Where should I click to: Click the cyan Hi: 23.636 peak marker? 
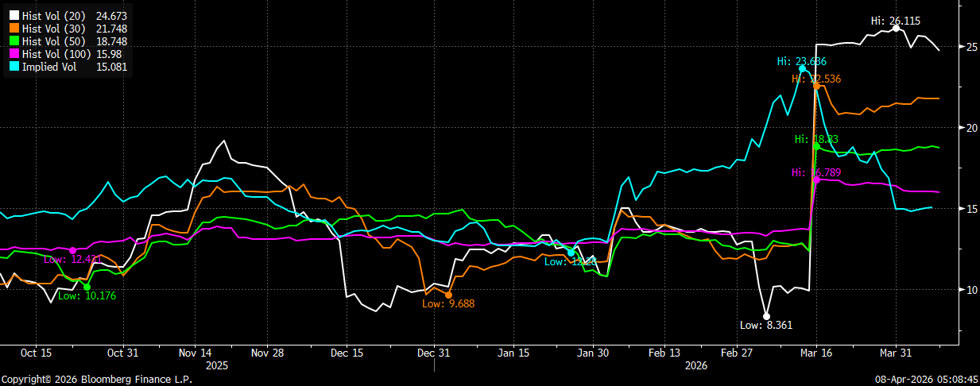(x=802, y=69)
